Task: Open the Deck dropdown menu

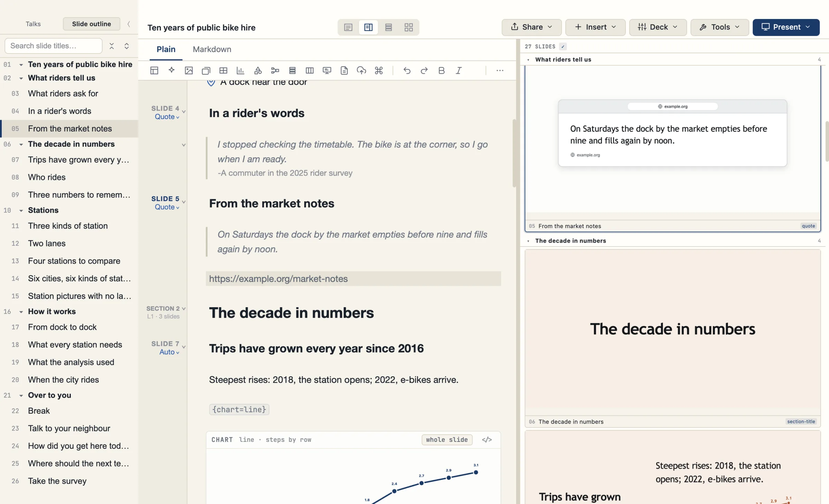Action: pos(658,27)
